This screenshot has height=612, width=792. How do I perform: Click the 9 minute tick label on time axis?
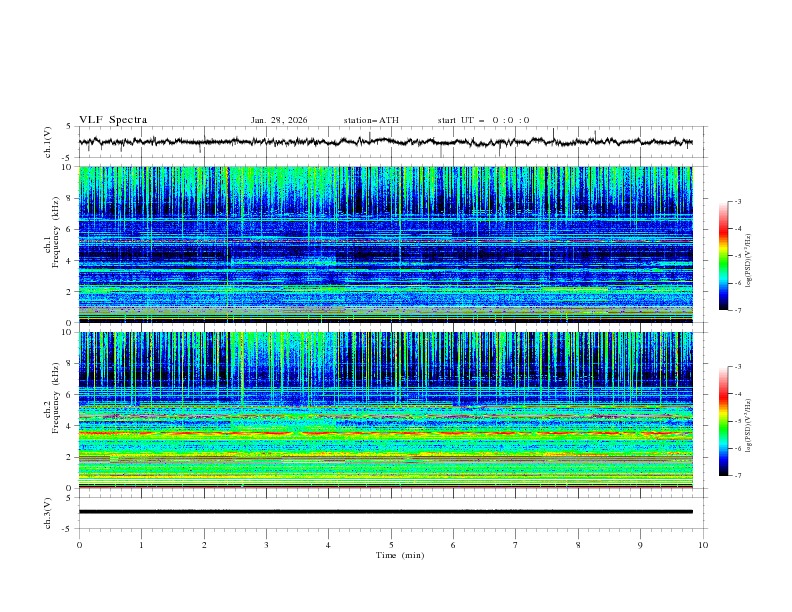[641, 545]
